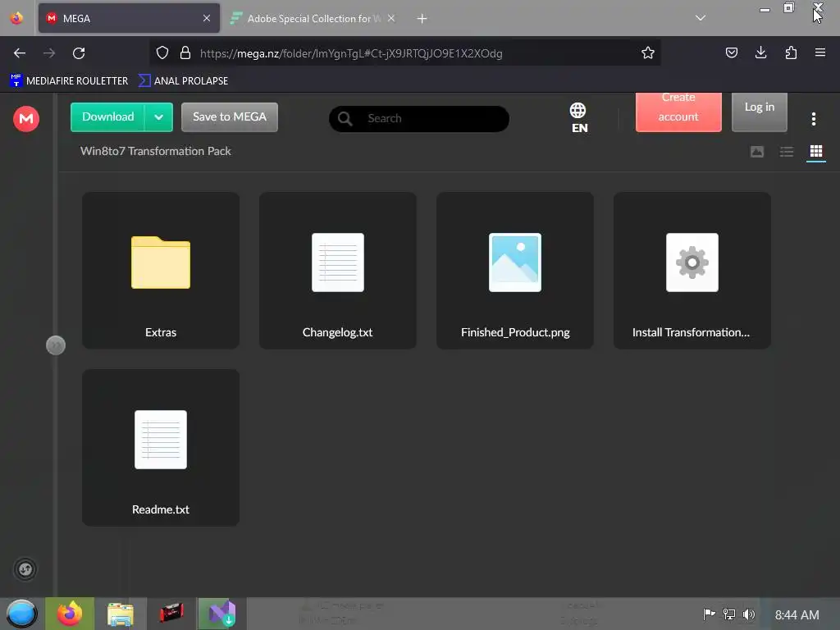Image resolution: width=840 pixels, height=630 pixels.
Task: Go forward one page
Action: [49, 53]
